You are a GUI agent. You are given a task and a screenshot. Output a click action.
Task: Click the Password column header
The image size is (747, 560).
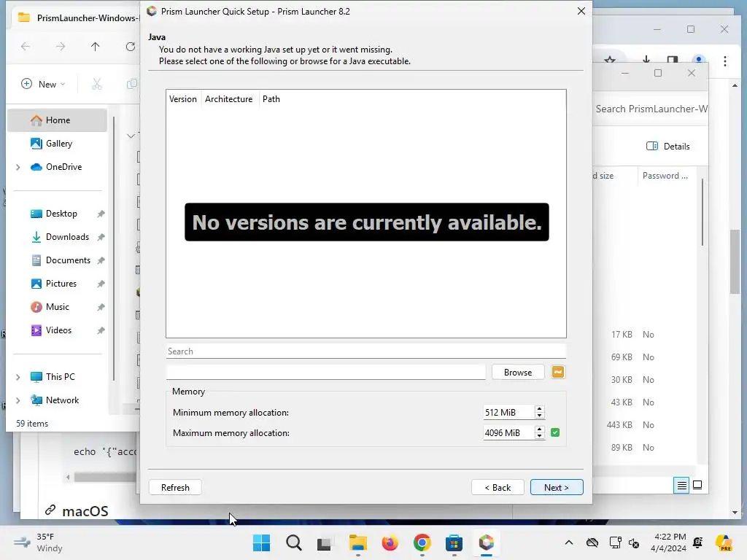[665, 176]
